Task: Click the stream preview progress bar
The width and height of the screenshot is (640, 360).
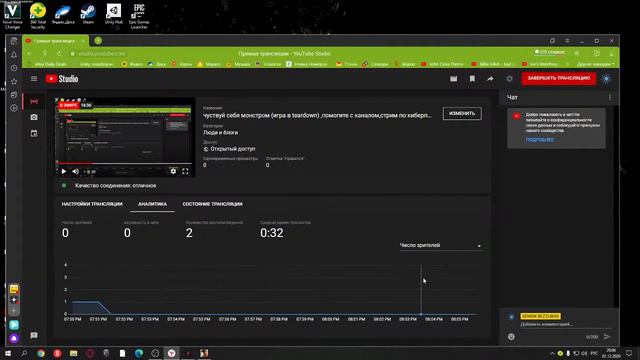Action: click(124, 163)
